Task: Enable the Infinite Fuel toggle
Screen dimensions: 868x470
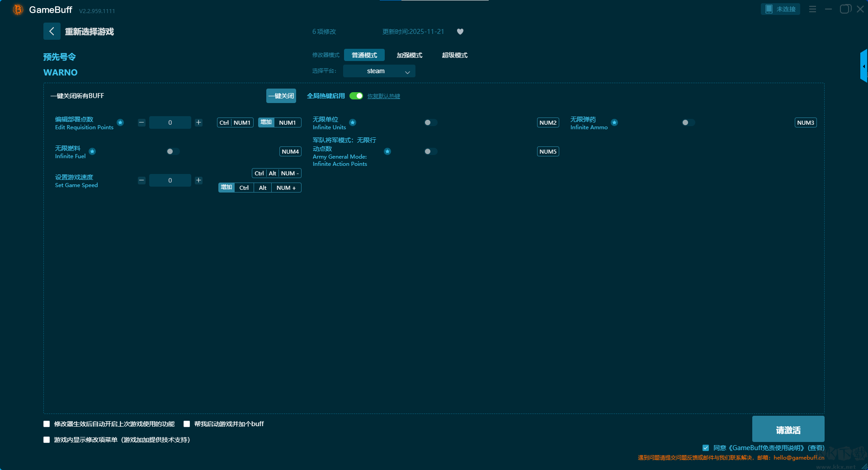Action: pos(173,151)
